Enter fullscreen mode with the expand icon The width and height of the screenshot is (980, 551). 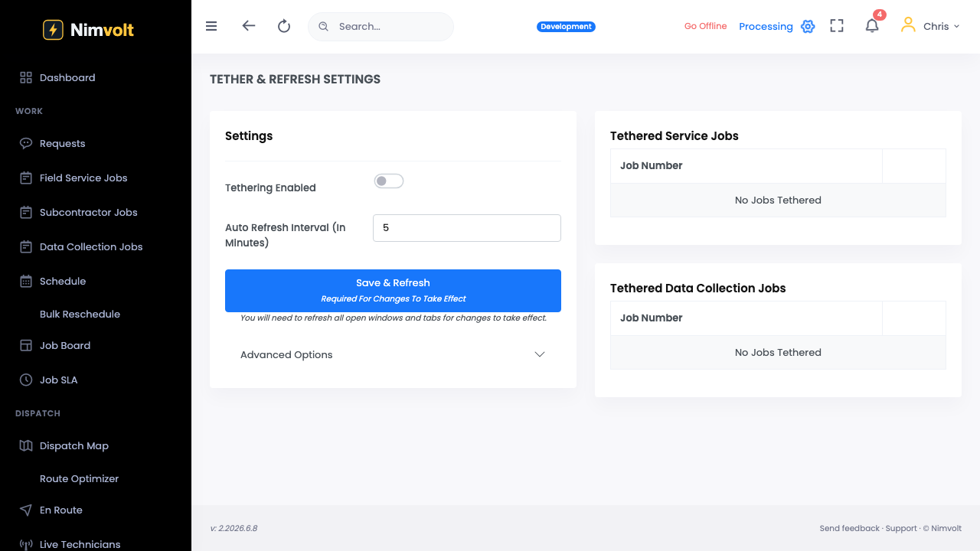tap(837, 26)
